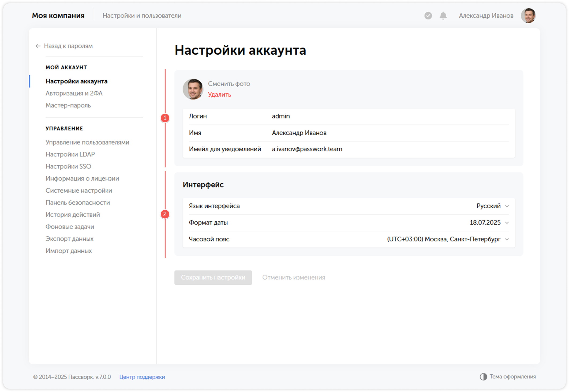Open Настройки LDAP

pyautogui.click(x=70, y=154)
